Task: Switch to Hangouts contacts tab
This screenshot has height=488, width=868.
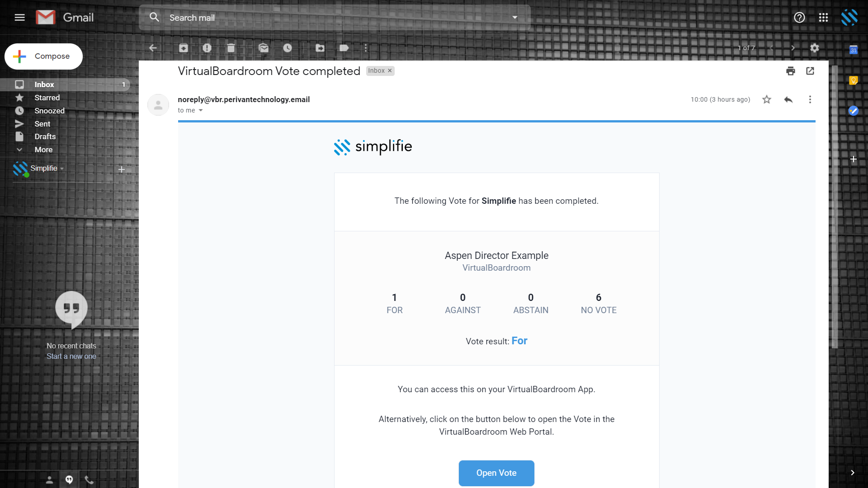Action: (x=50, y=480)
